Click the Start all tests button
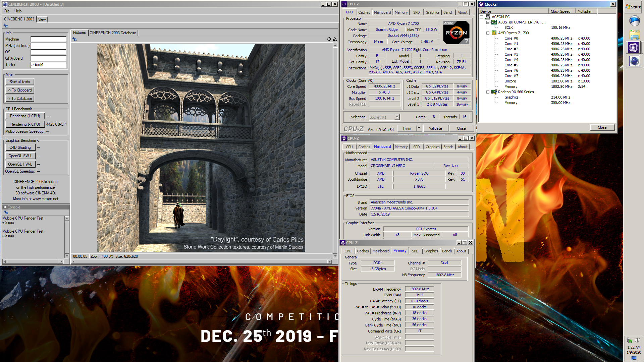Image resolution: width=644 pixels, height=362 pixels. 20,82
